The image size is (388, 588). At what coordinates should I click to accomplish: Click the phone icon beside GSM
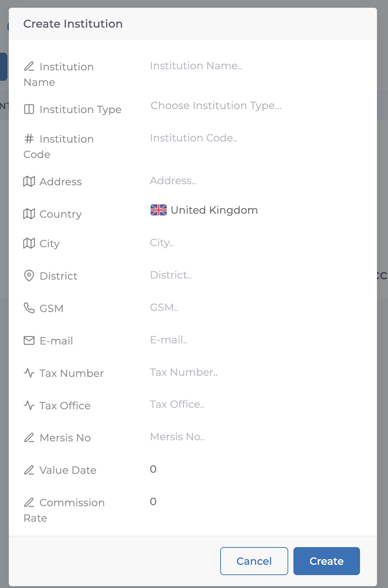coord(29,308)
